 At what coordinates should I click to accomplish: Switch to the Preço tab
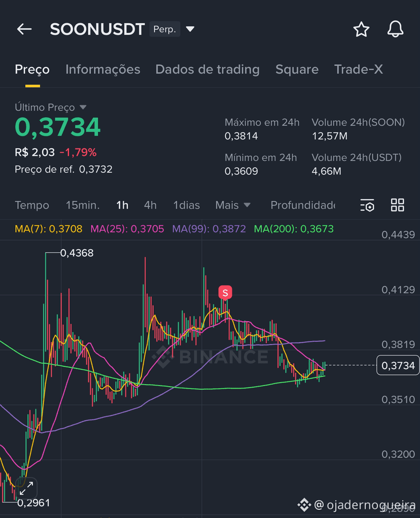tap(32, 70)
